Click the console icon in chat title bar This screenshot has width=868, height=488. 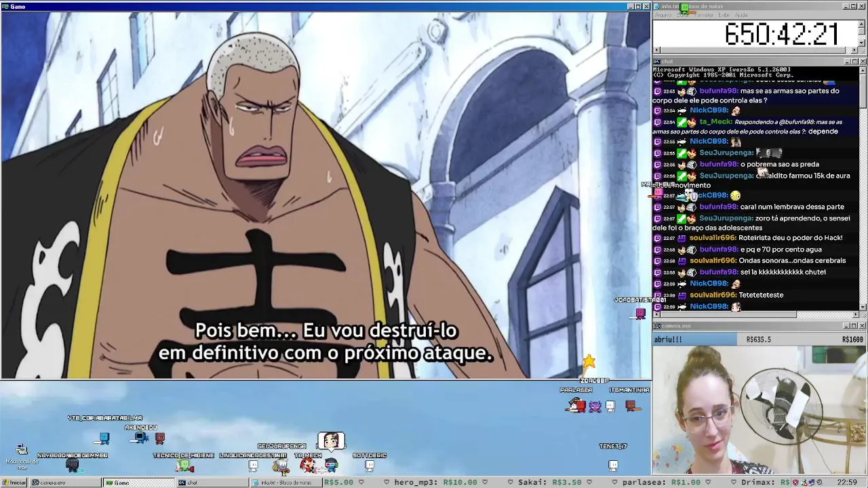tap(657, 62)
